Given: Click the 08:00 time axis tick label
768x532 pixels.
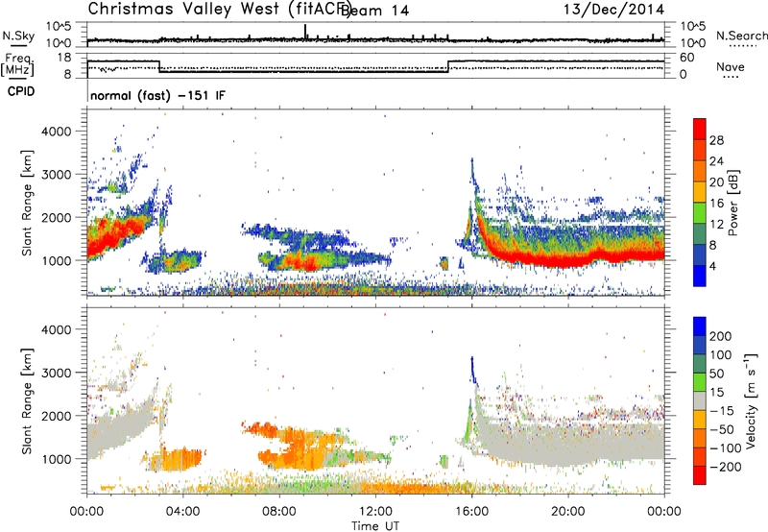Looking at the screenshot, I should (279, 512).
